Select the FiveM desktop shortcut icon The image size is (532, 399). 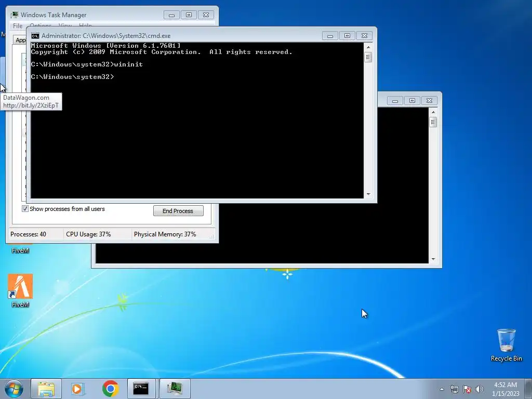coord(20,290)
